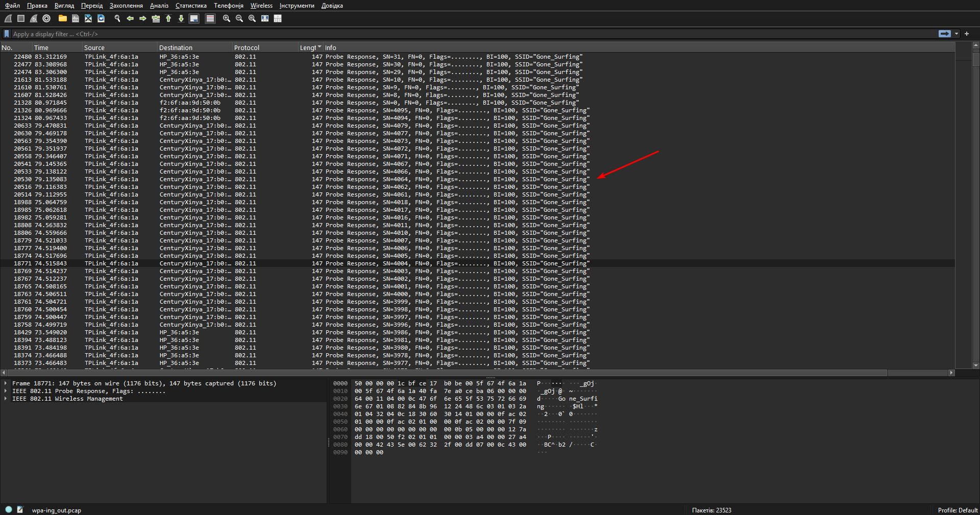Click the expert information circle indicator
Screen dimensions: 980x515
[9, 509]
